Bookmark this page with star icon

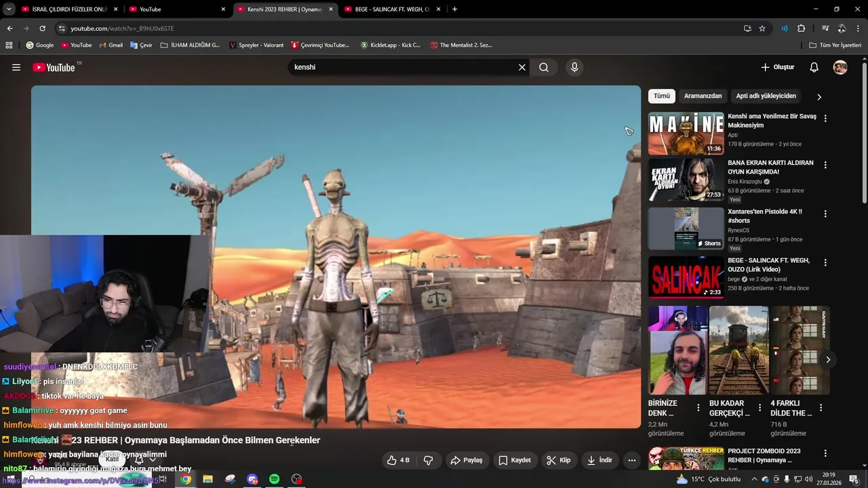click(x=762, y=28)
